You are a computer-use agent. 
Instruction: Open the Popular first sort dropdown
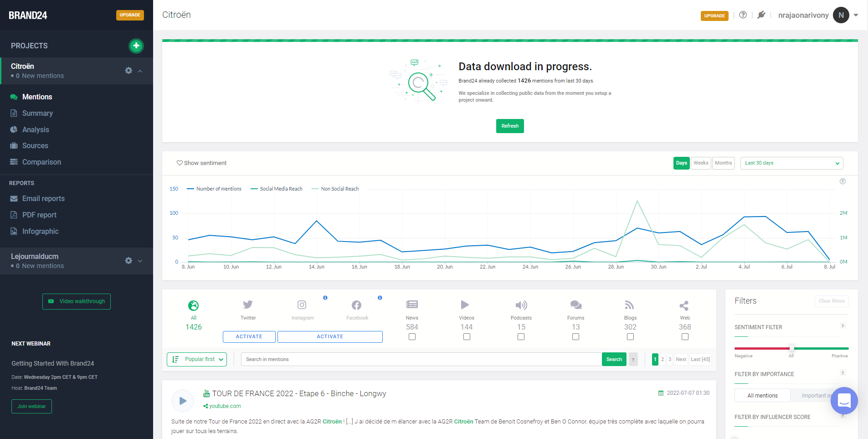197,359
